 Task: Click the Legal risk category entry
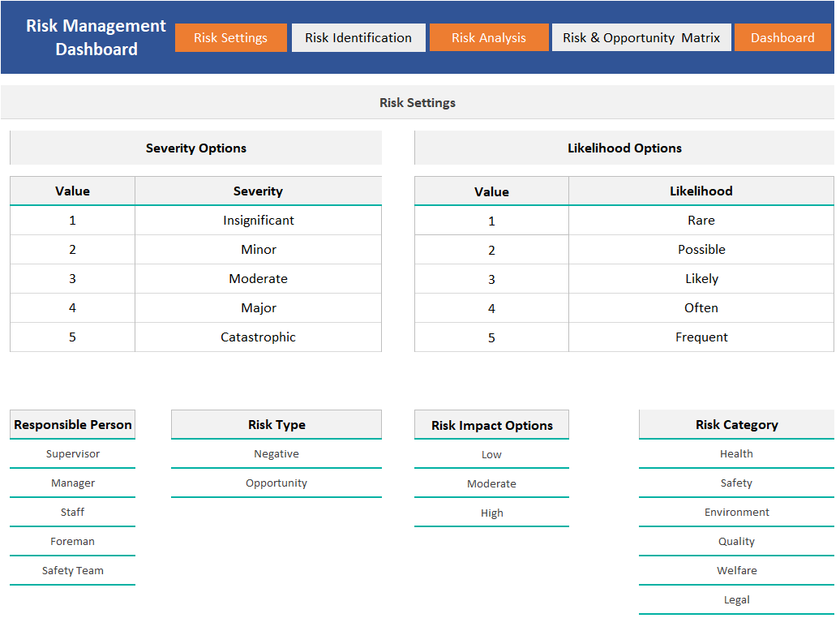(736, 599)
